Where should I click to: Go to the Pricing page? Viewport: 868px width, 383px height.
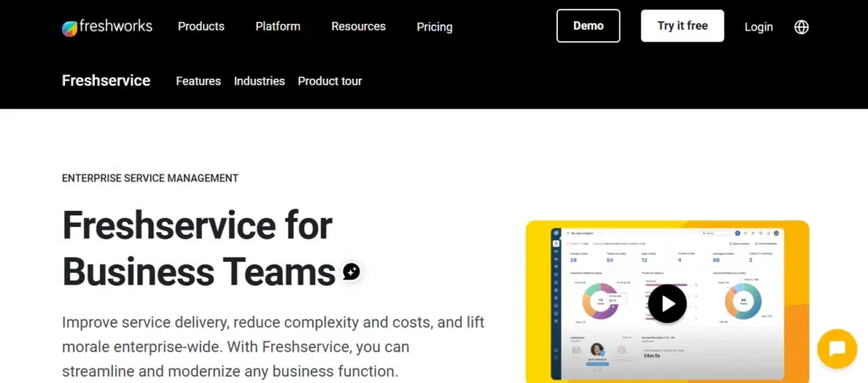tap(434, 26)
